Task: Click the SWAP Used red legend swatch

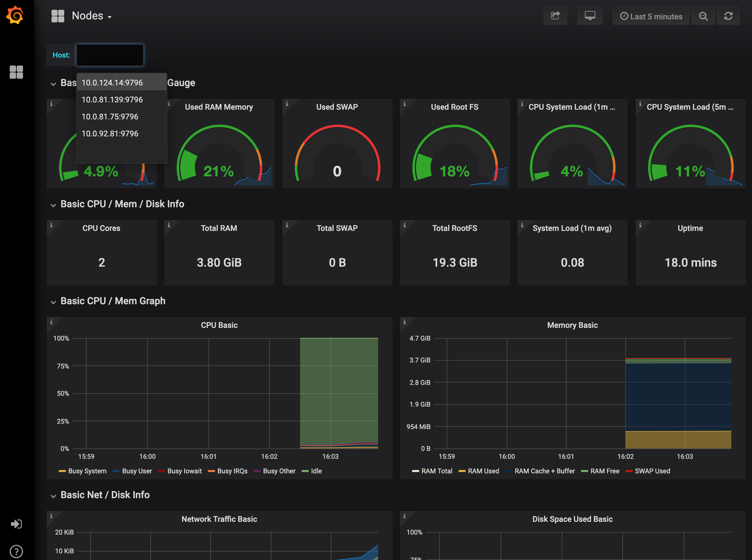Action: [x=629, y=471]
